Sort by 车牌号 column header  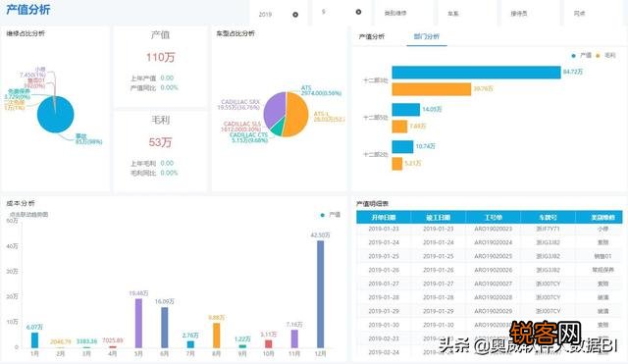pyautogui.click(x=548, y=218)
